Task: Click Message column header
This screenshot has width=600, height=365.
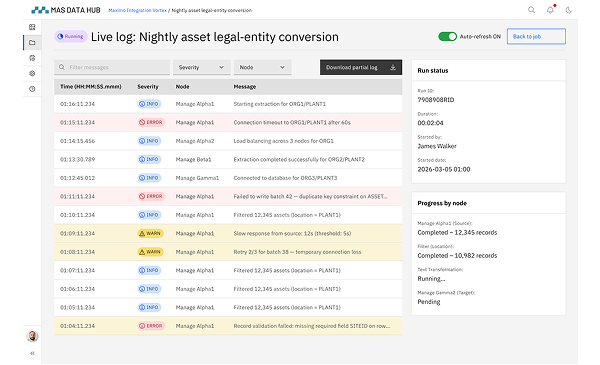Action: tap(245, 87)
